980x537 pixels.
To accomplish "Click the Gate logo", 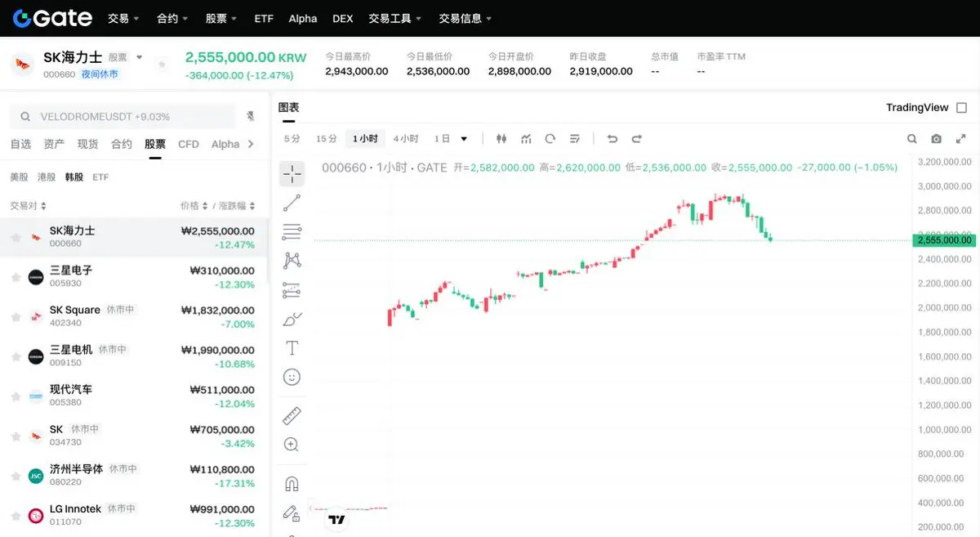I will pyautogui.click(x=53, y=18).
